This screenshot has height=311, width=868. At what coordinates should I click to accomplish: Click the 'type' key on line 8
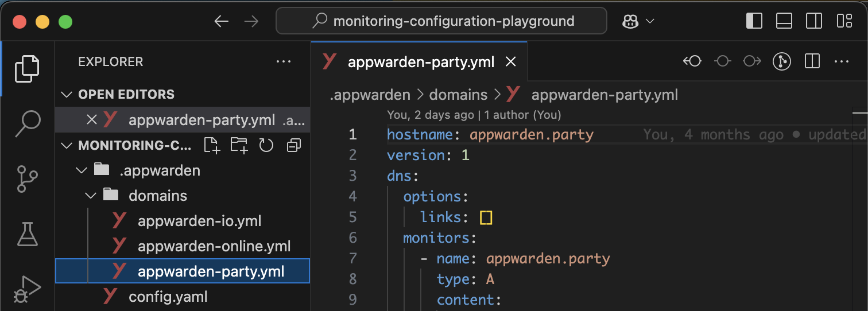point(452,279)
